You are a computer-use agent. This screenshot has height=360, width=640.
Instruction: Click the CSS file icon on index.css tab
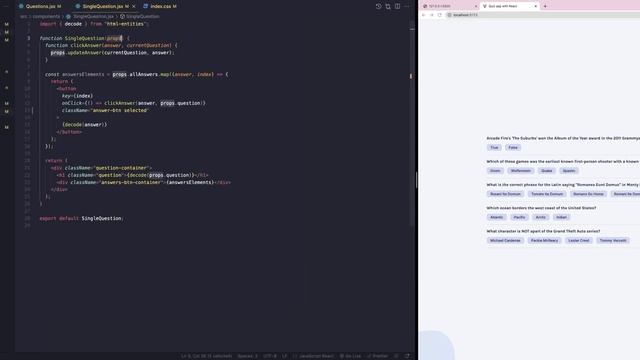point(146,7)
